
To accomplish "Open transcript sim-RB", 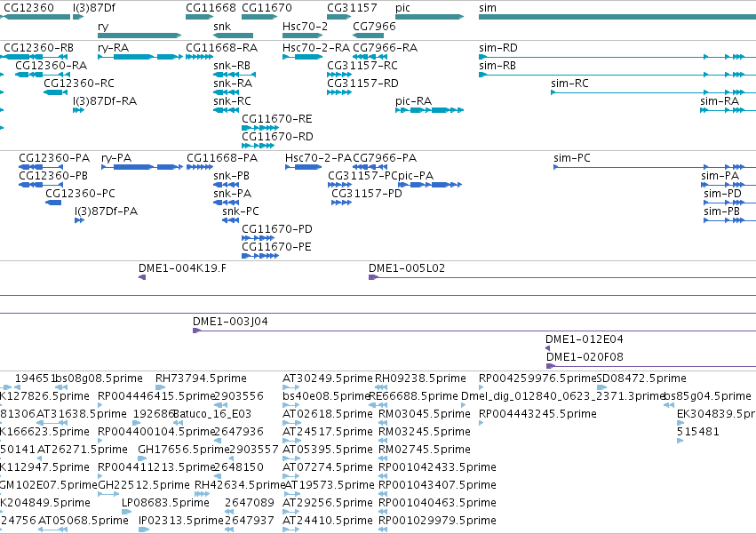I will click(x=497, y=66).
